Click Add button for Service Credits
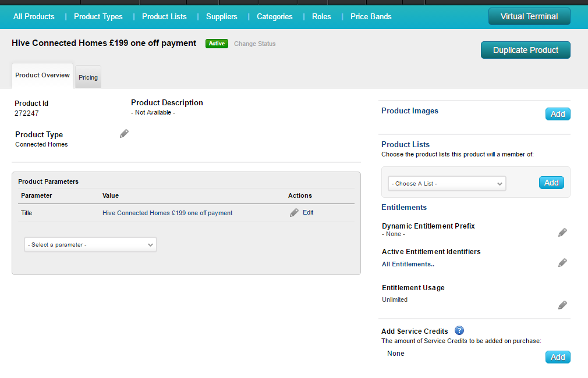 pos(557,357)
